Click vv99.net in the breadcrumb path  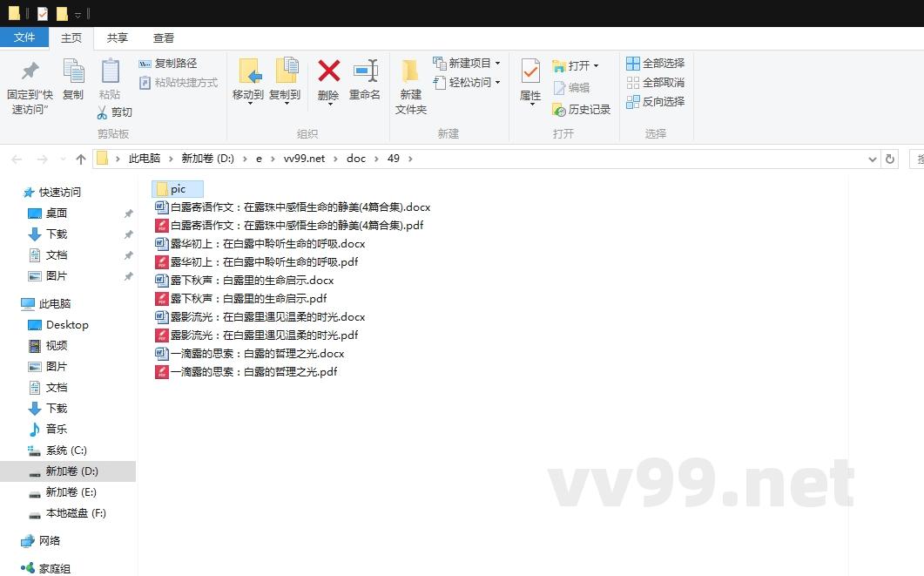[x=305, y=159]
